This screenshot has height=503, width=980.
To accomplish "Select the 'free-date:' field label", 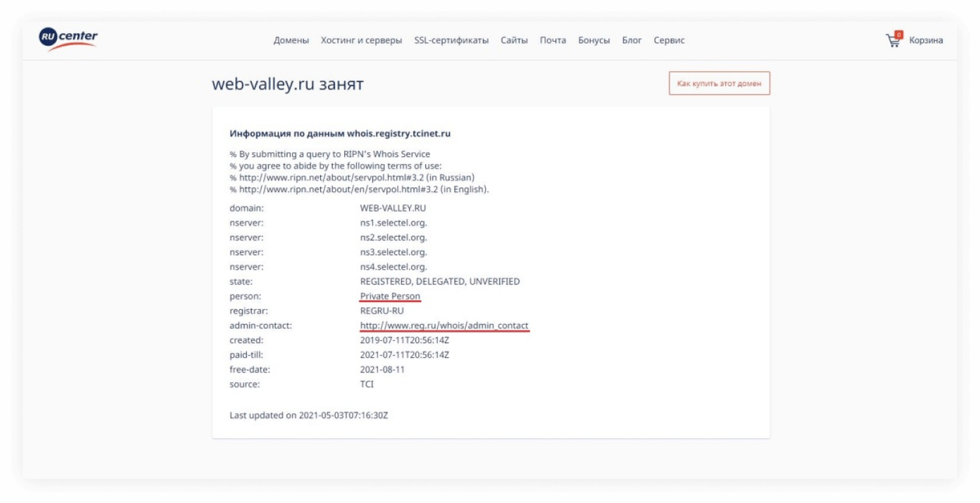I will [250, 370].
